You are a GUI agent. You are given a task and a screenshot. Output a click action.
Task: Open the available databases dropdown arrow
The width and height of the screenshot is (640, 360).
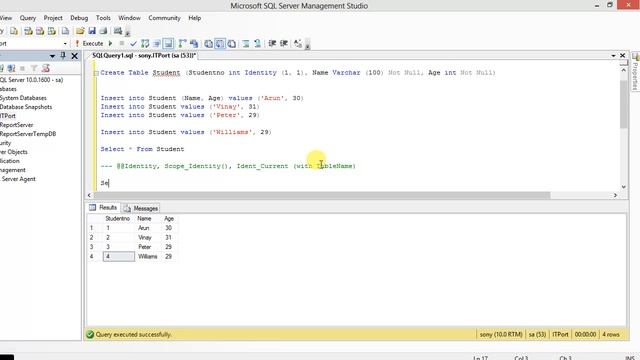click(x=65, y=43)
